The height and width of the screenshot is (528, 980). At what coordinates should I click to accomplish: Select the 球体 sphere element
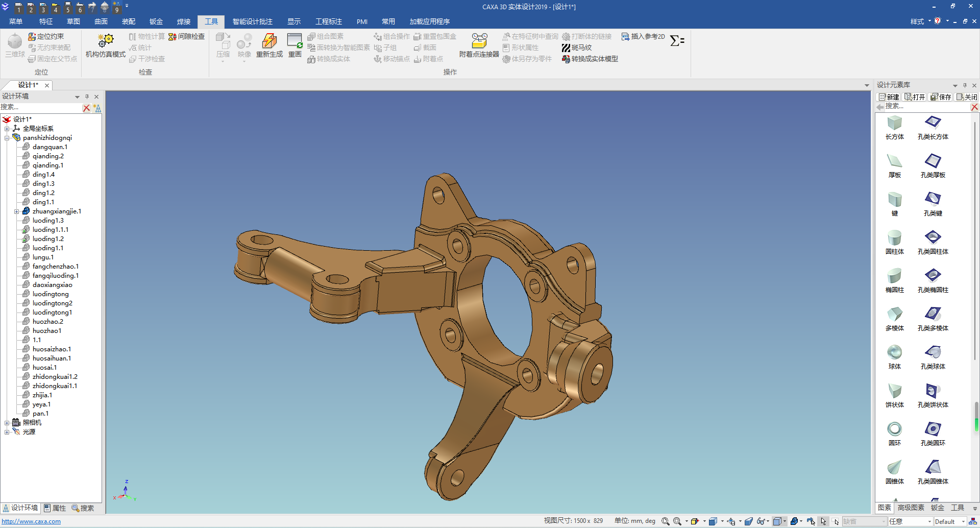tap(894, 357)
